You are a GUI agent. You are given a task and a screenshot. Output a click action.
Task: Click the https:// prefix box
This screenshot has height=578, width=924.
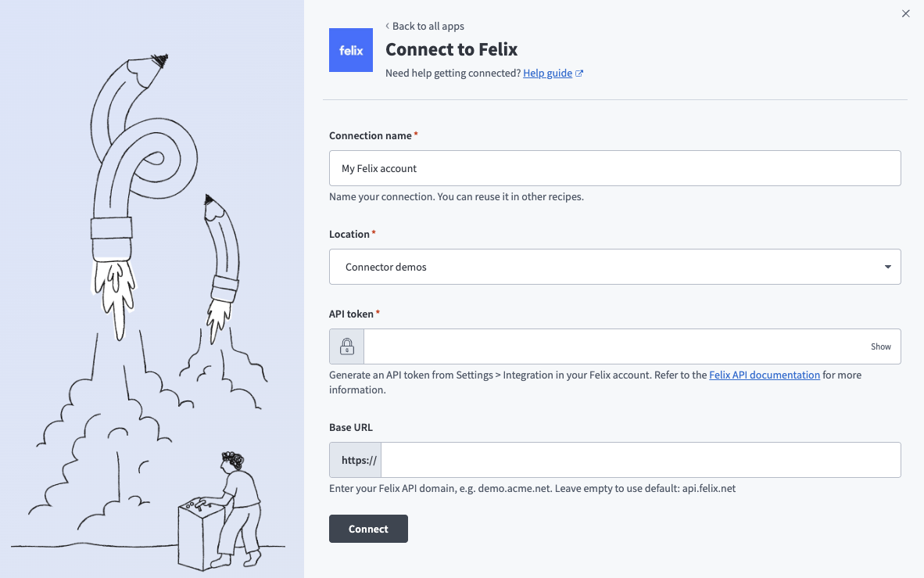coord(359,461)
